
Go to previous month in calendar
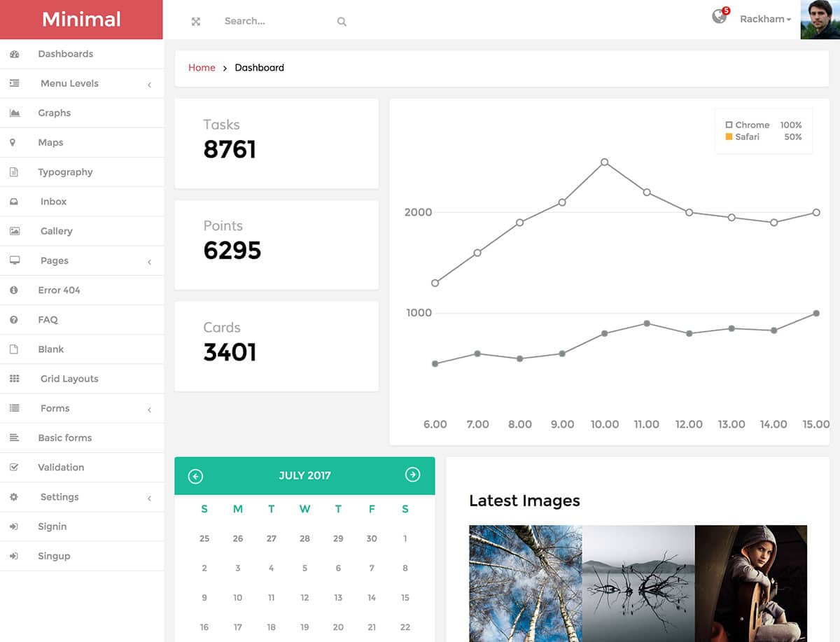(x=195, y=476)
